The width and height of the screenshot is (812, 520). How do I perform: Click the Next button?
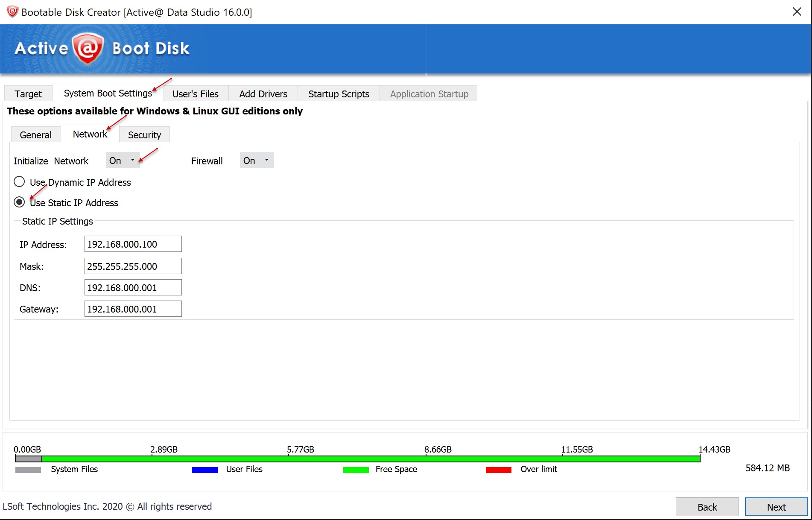pos(776,507)
